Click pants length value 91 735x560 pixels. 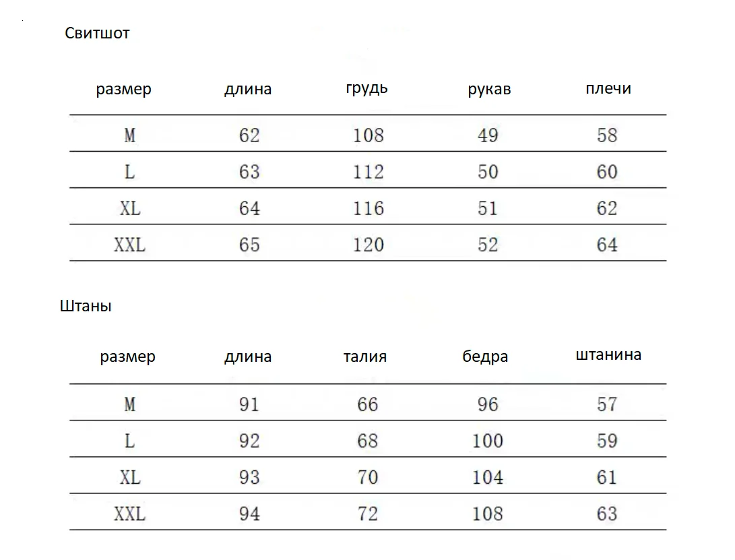pos(249,404)
